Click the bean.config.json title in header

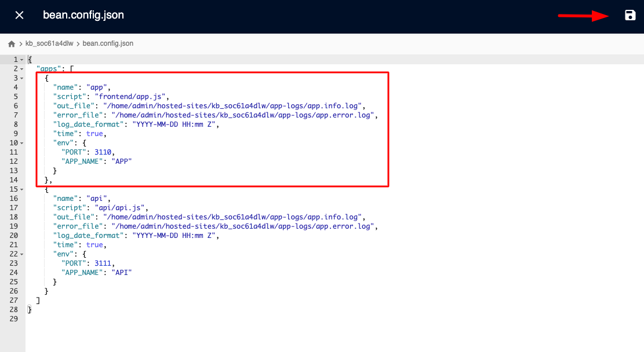(x=83, y=16)
